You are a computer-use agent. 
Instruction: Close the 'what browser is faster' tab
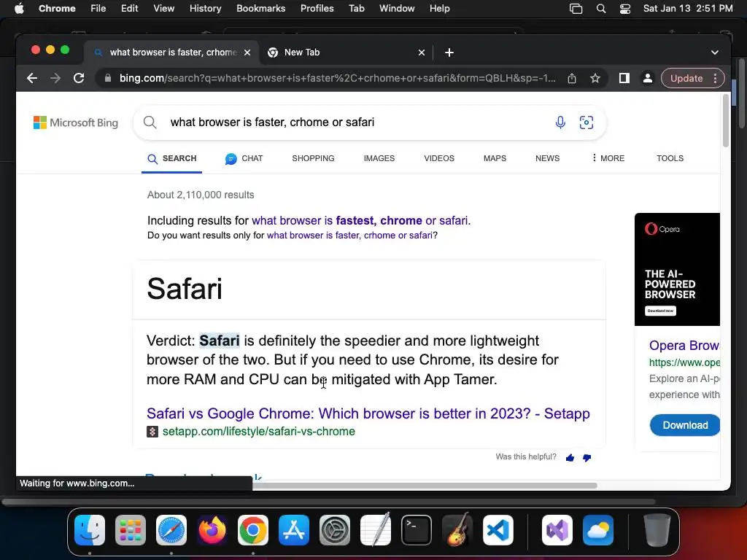pyautogui.click(x=247, y=52)
